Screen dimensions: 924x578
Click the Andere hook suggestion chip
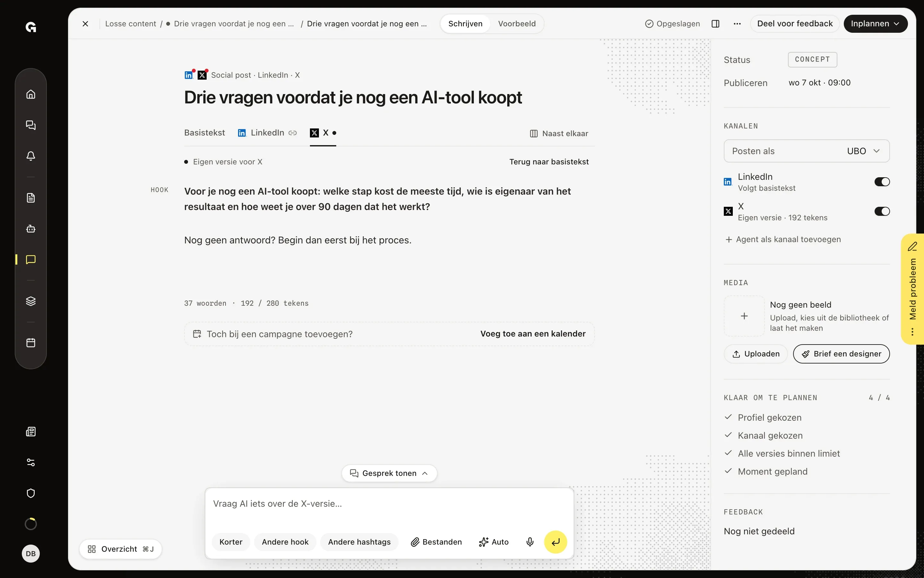click(x=285, y=542)
